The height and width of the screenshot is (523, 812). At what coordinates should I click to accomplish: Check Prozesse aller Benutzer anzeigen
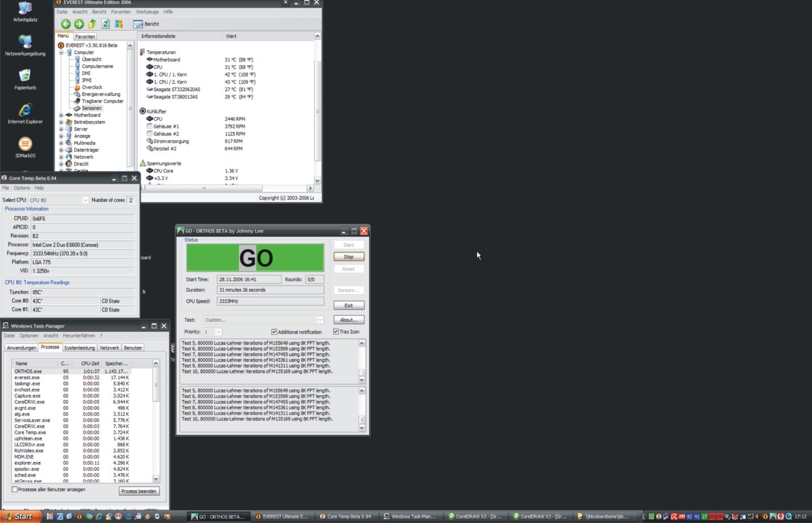tap(15, 490)
